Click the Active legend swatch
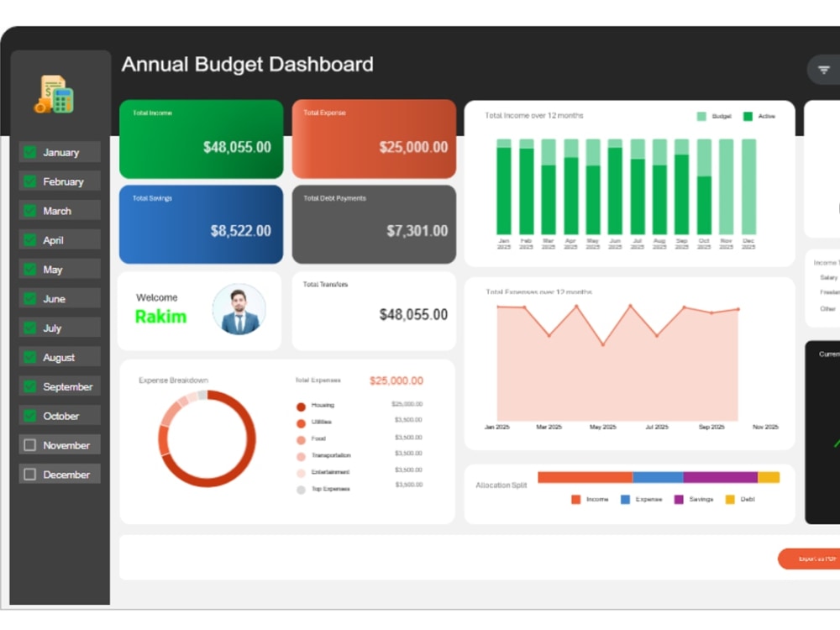This screenshot has width=840, height=630. tap(748, 116)
